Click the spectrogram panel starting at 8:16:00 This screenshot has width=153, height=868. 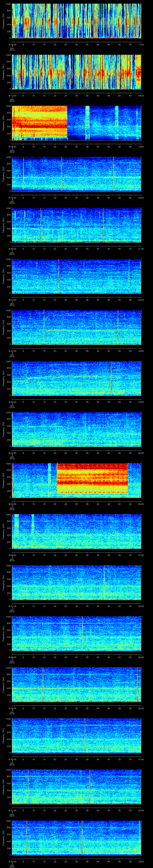[77, 21]
